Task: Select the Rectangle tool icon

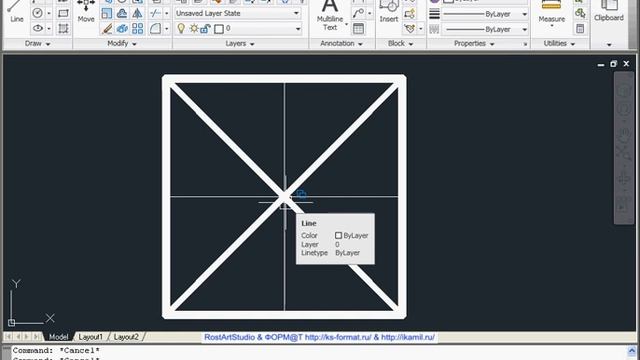Action: point(63,13)
